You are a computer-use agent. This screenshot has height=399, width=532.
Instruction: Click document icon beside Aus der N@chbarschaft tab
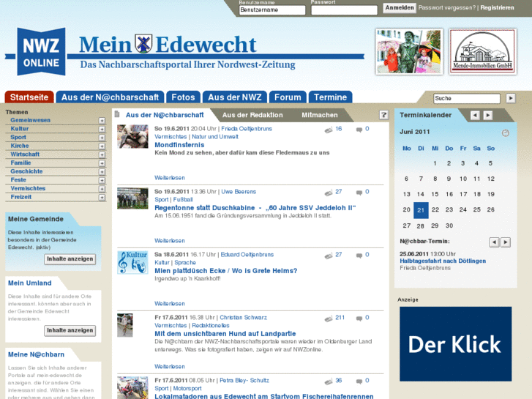tap(117, 114)
